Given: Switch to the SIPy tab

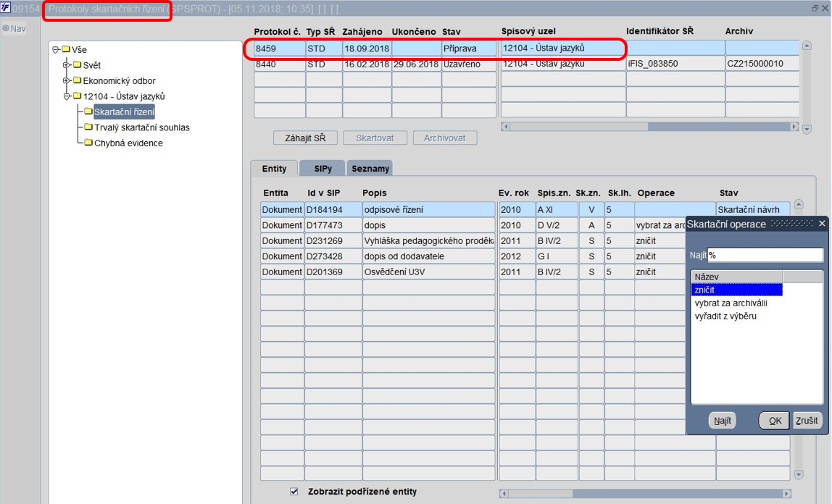Looking at the screenshot, I should coord(323,169).
